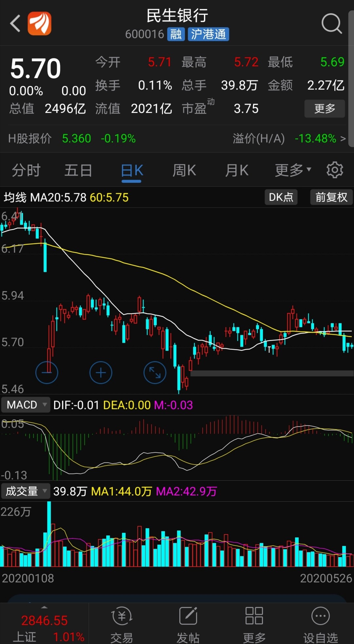Viewport: 354px width, 644px height.
Task: Switch to 周K tab
Action: [x=184, y=171]
